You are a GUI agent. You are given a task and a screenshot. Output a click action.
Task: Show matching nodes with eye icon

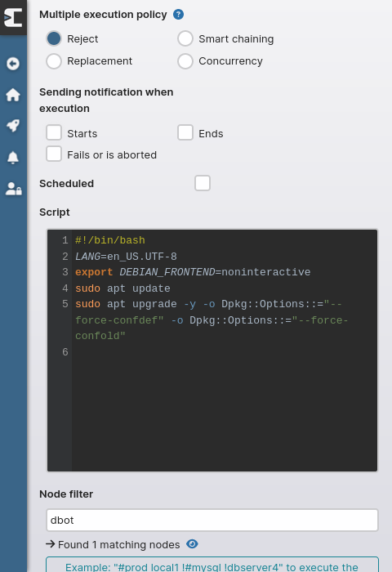192,544
